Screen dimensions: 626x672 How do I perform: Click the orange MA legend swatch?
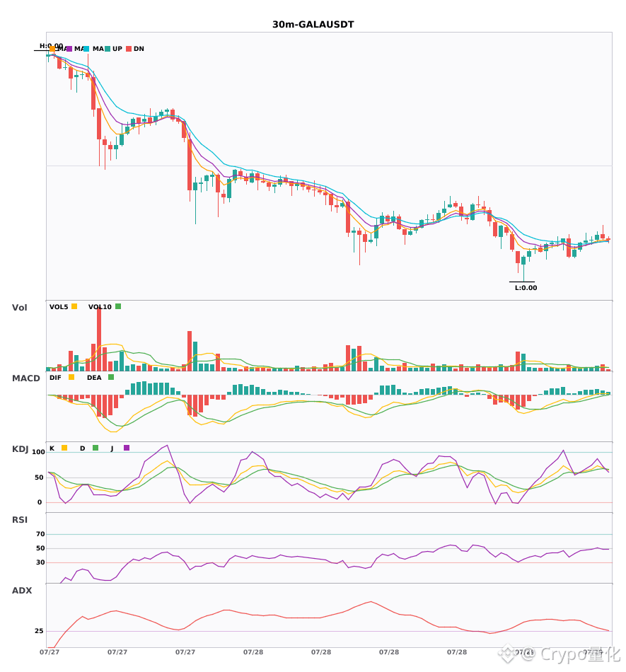point(52,49)
